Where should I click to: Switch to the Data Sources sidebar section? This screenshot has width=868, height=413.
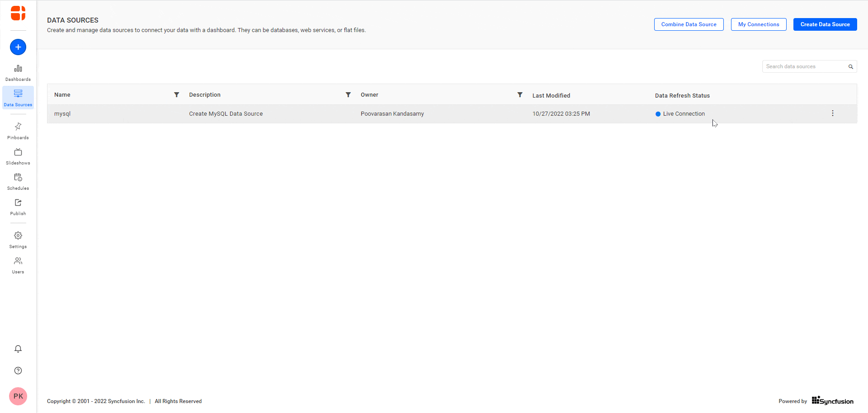(x=18, y=98)
